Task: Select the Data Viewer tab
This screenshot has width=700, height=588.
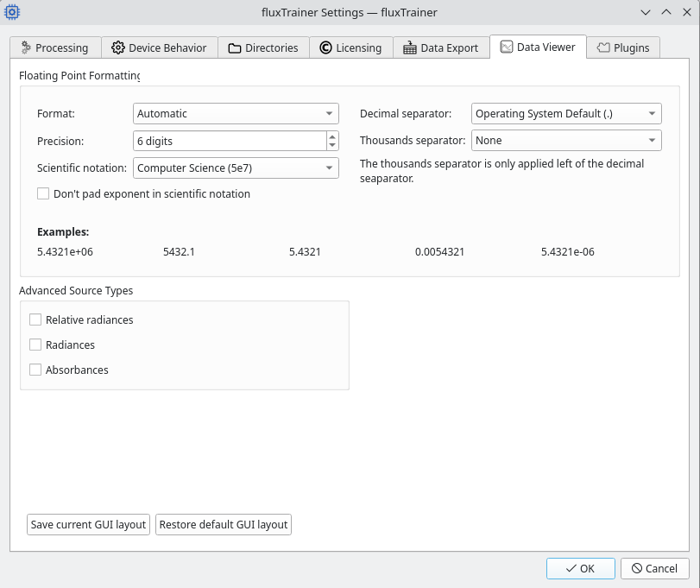Action: click(538, 47)
